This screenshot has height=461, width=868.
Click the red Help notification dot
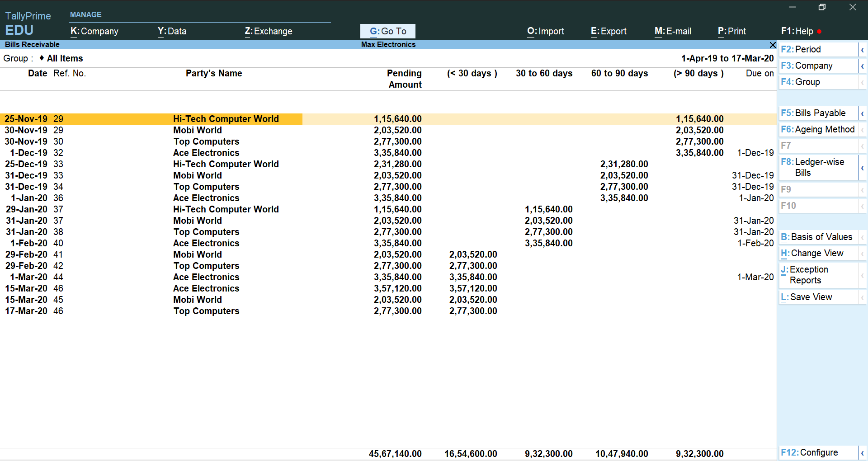coord(819,32)
